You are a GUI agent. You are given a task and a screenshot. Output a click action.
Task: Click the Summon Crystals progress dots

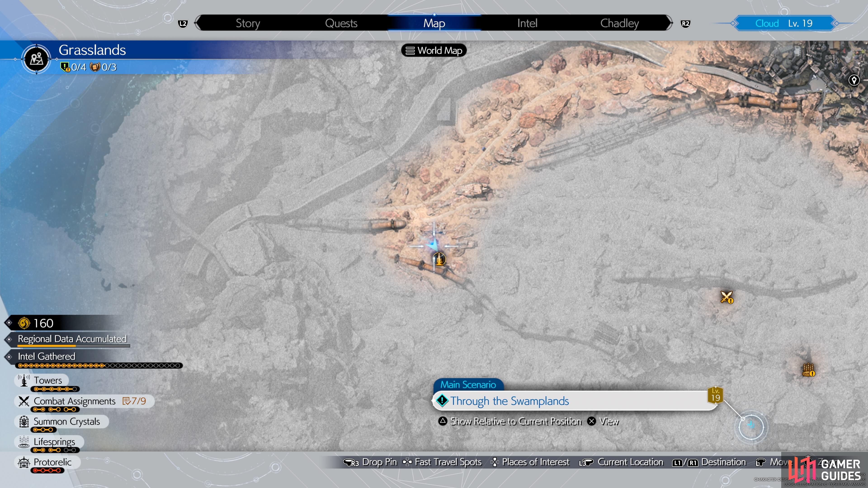(x=43, y=430)
